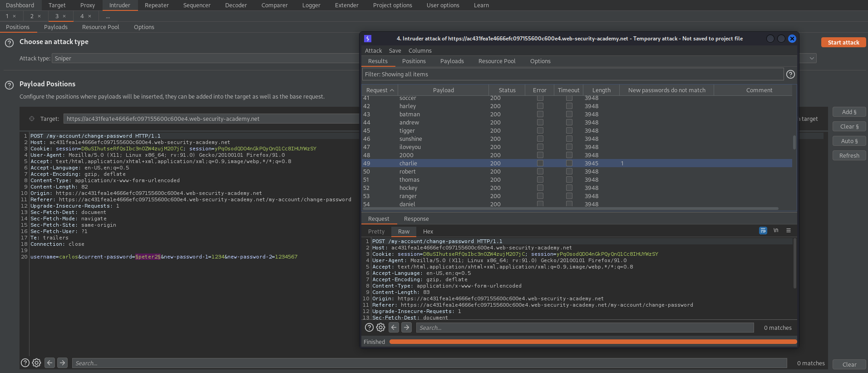Click Start attack button

click(x=843, y=42)
